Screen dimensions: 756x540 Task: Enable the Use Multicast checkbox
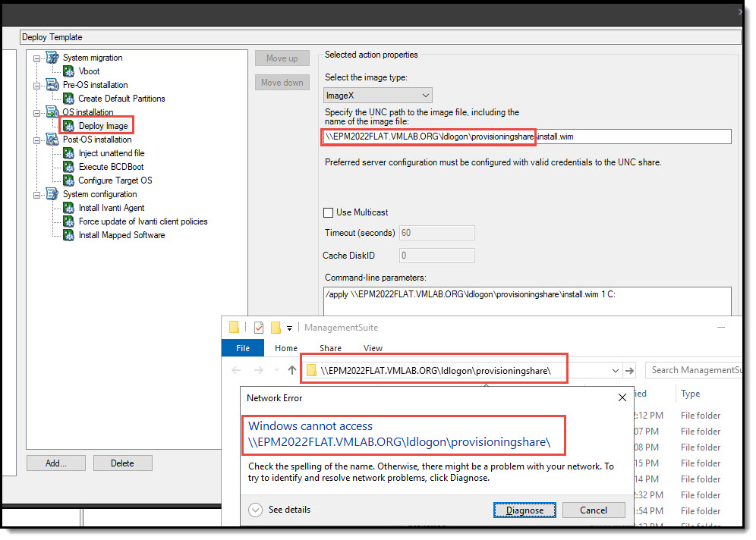pos(329,213)
